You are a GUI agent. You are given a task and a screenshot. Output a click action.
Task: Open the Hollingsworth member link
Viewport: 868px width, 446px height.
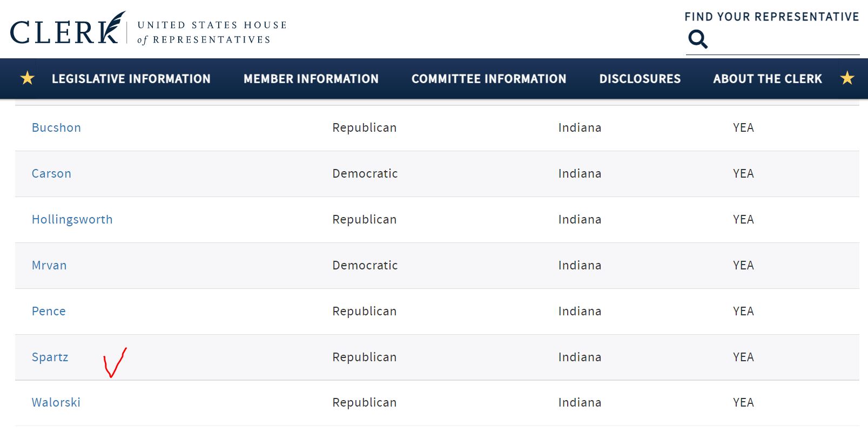72,220
